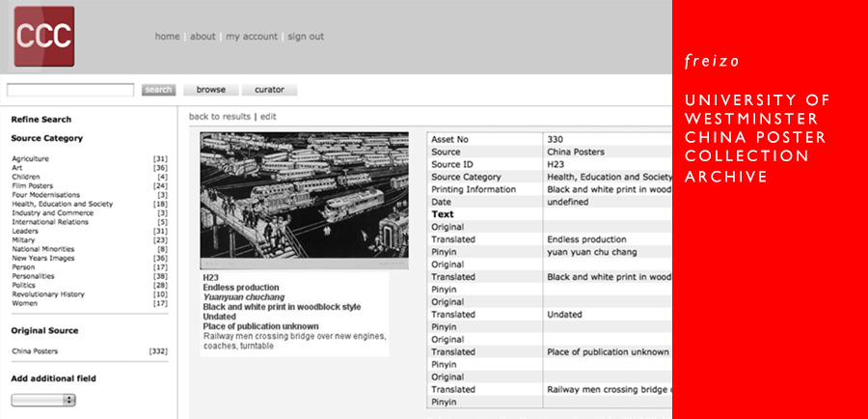The image size is (868, 419).
Task: Filter by Art category
Action: pyautogui.click(x=17, y=168)
